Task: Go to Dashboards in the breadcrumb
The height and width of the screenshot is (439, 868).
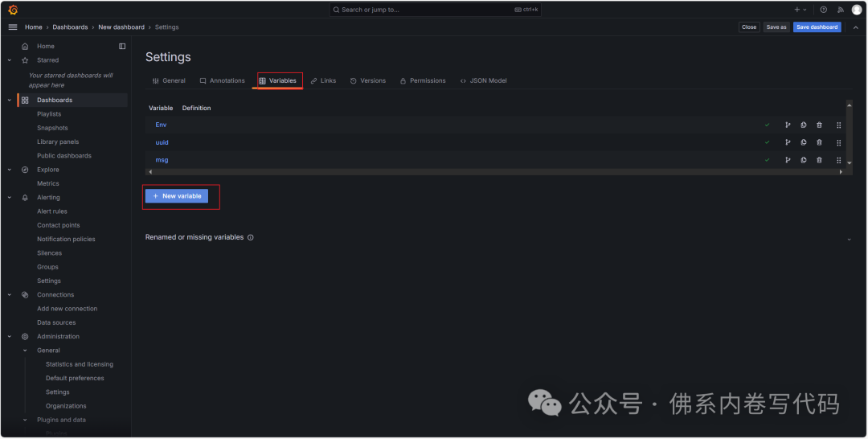Action: coord(70,27)
